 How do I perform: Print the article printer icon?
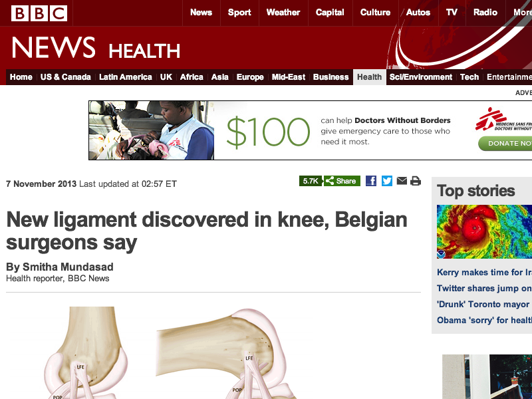(x=416, y=181)
